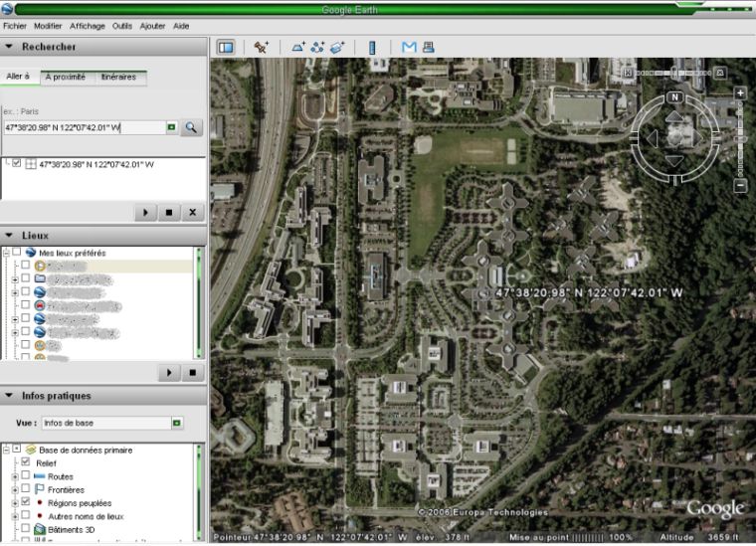The width and height of the screenshot is (756, 546).
Task: Click the Google Earth icon in the title bar
Action: (x=7, y=9)
